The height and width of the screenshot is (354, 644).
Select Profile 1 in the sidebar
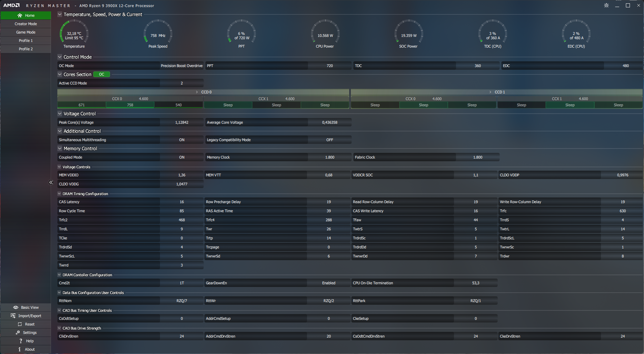point(25,40)
